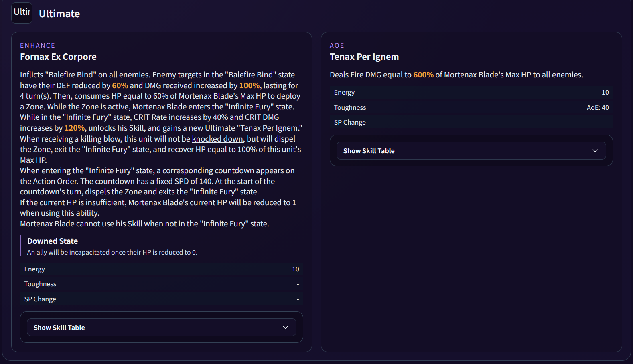Click the "Ultimate" section heading
The width and height of the screenshot is (633, 364).
tap(59, 14)
